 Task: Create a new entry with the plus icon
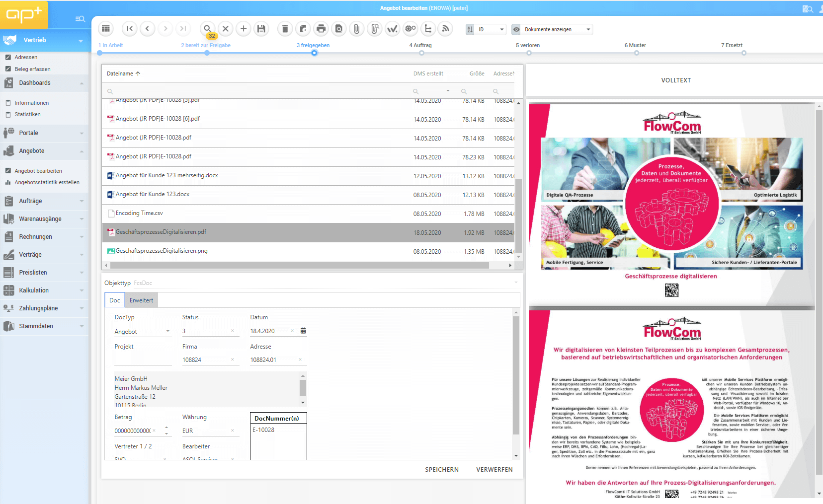pos(243,29)
